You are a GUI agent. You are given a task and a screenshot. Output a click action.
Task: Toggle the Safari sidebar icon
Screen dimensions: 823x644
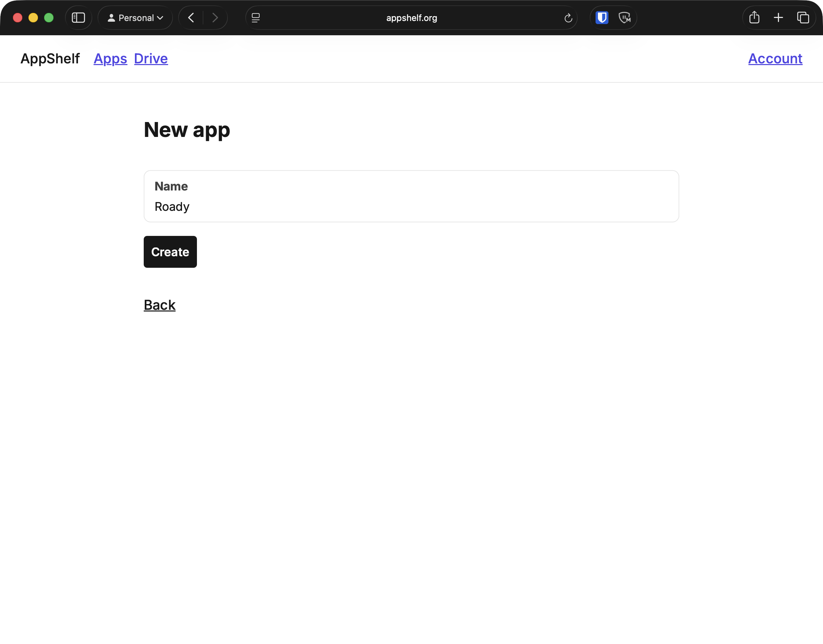[x=78, y=18]
